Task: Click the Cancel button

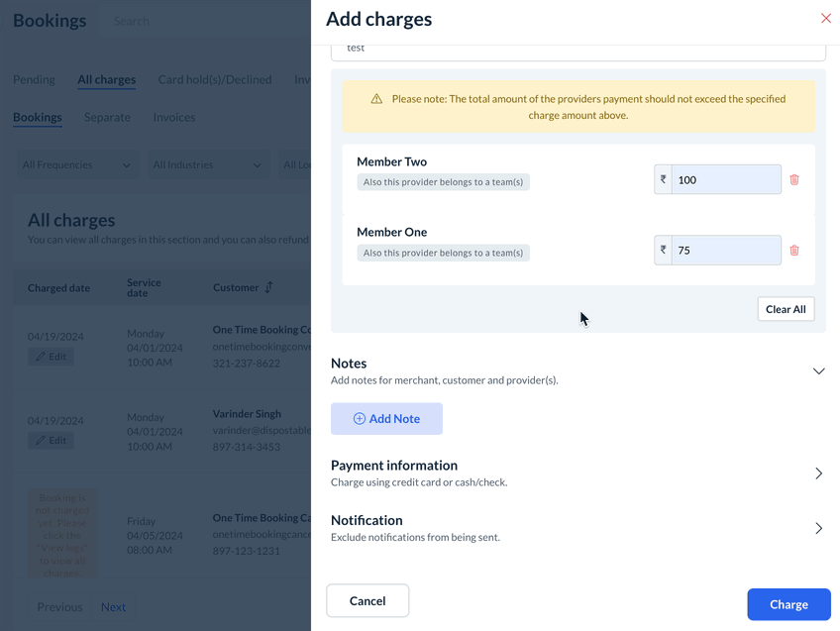Action: tap(367, 601)
